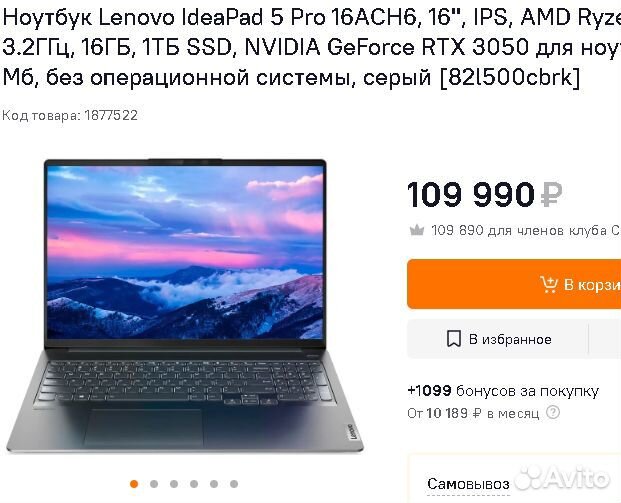Click От 10 189 ₽ в месяц

[473, 413]
